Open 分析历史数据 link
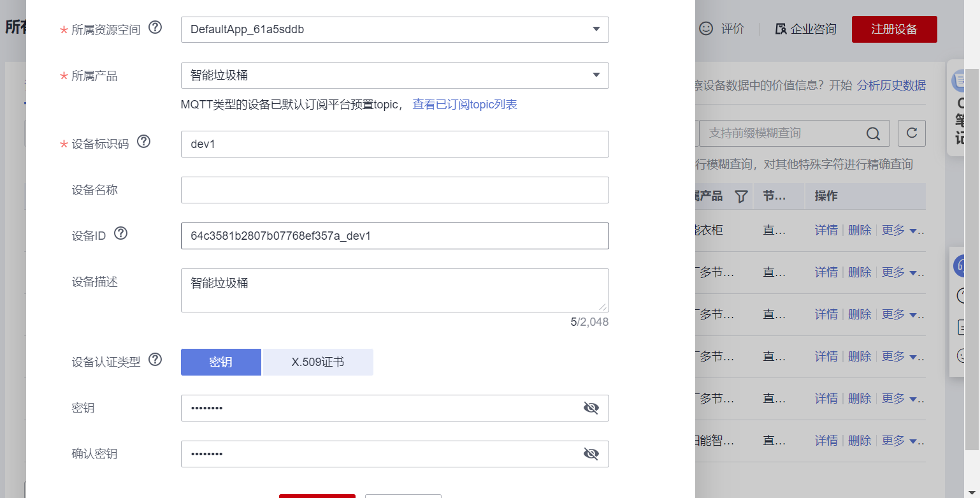980x498 pixels. tap(891, 85)
